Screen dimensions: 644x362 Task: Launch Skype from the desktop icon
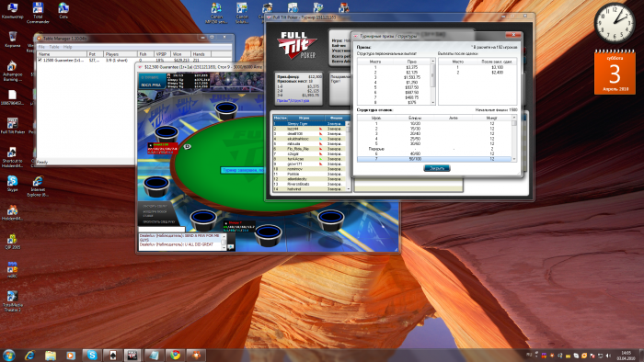tap(12, 183)
